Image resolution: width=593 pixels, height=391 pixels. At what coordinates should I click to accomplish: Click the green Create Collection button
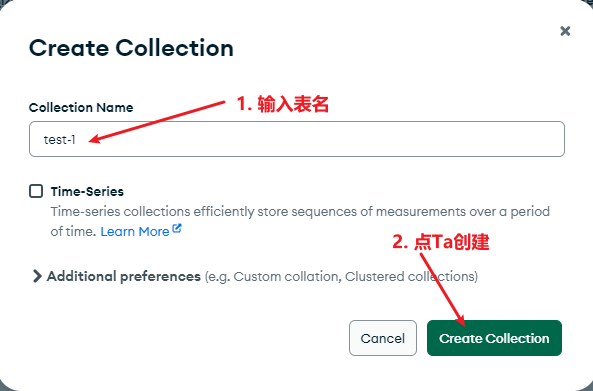(494, 338)
